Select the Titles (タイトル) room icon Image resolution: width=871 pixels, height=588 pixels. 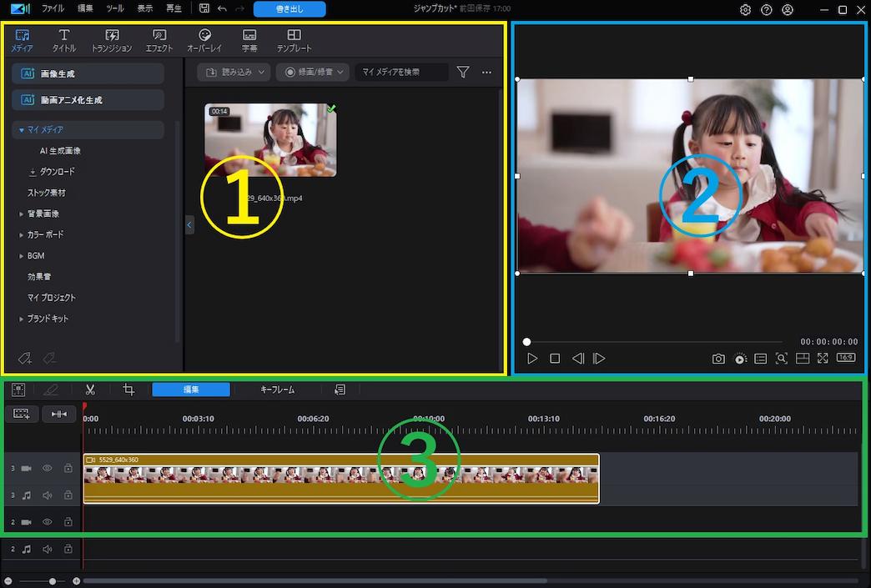click(x=63, y=39)
